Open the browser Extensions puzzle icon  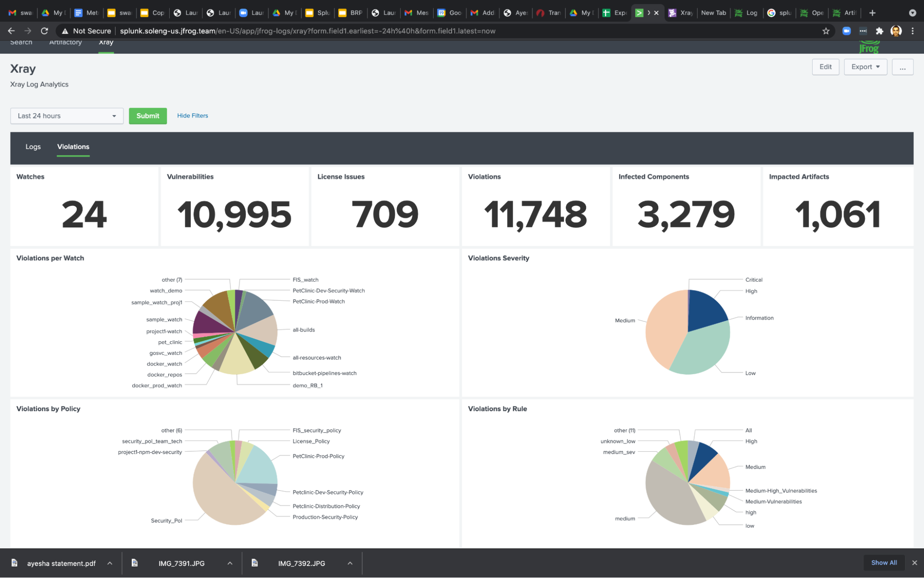879,31
